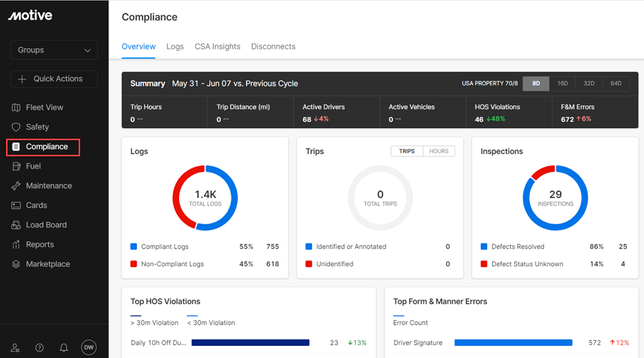Click the Maintenance wrench icon
This screenshot has height=358, width=644.
click(16, 186)
